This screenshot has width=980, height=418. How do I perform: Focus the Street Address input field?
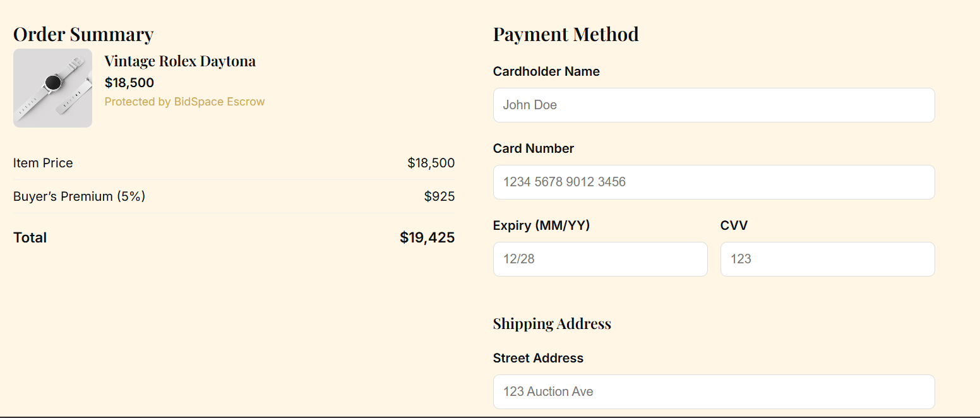(714, 391)
